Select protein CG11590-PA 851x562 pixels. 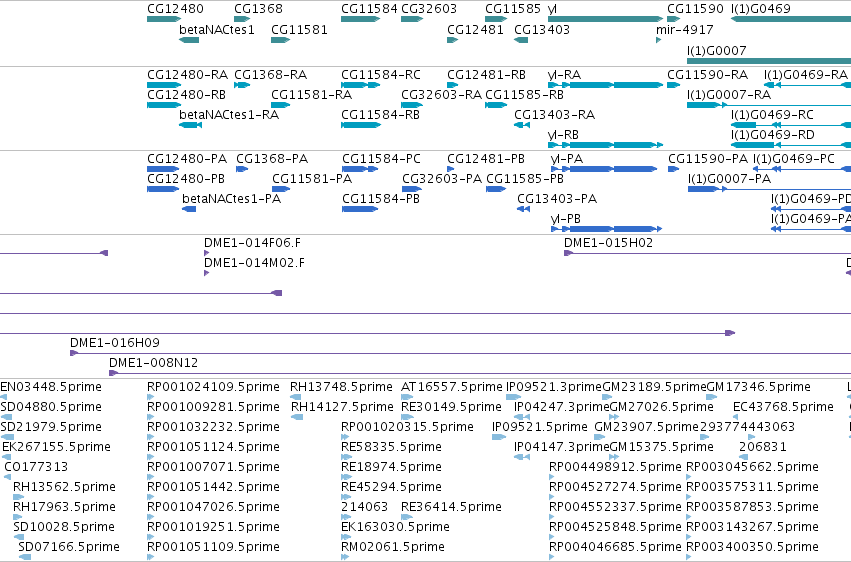[x=674, y=169]
